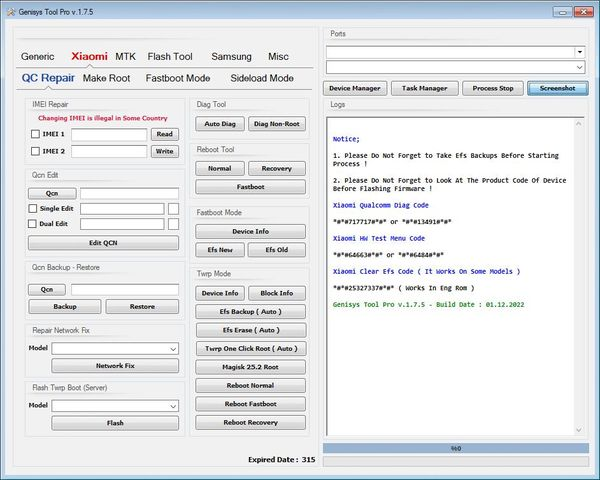Image resolution: width=600 pixels, height=480 pixels.
Task: Click the Qcn path field in Qcn Edit
Action: tap(129, 193)
